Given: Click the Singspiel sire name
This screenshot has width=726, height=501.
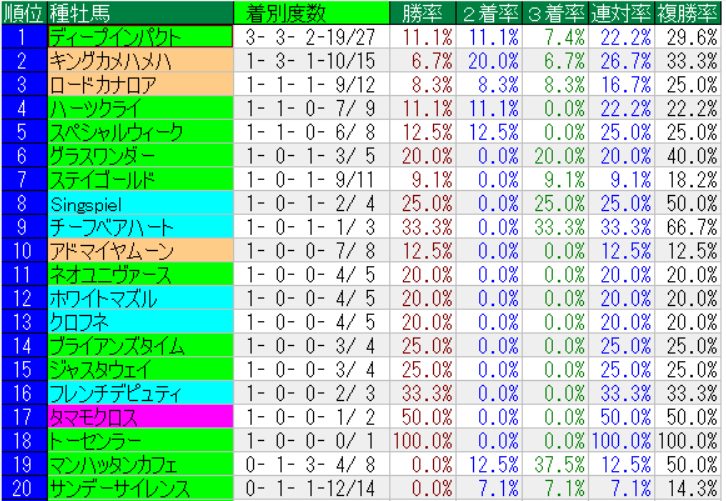Looking at the screenshot, I should click(140, 203).
